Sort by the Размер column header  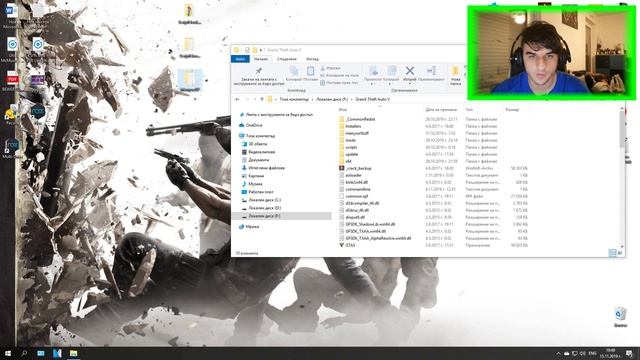[512, 109]
